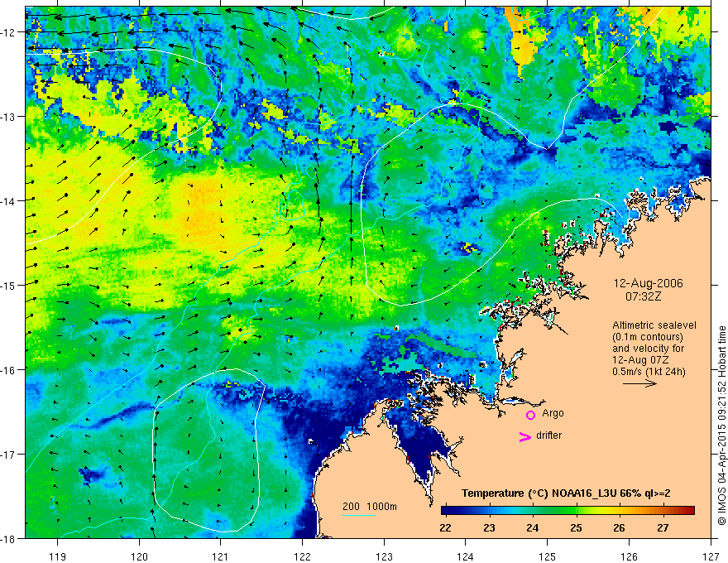Screen dimensions: 728x563
Task: Click longitude axis label 121
Action: pos(221,556)
